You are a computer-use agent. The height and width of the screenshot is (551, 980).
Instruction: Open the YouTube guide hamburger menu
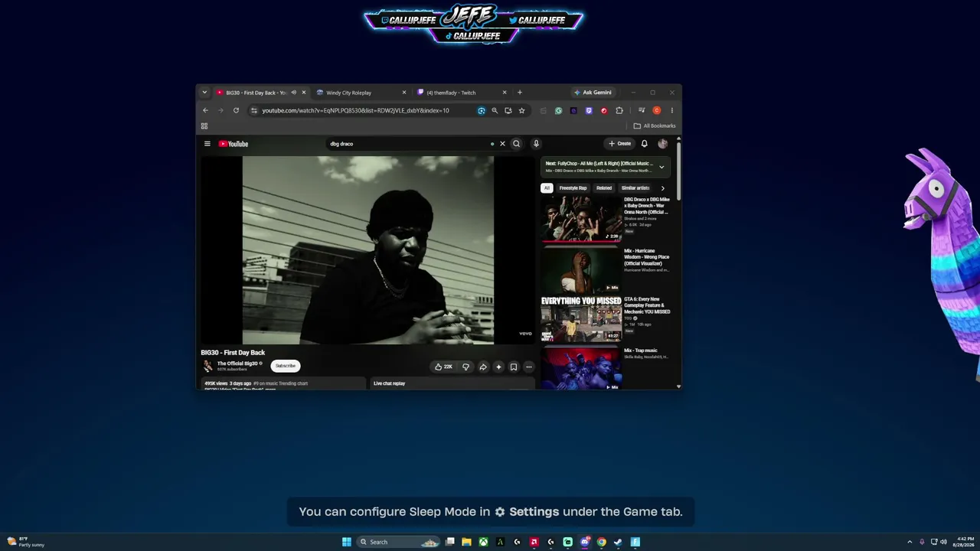pyautogui.click(x=207, y=144)
